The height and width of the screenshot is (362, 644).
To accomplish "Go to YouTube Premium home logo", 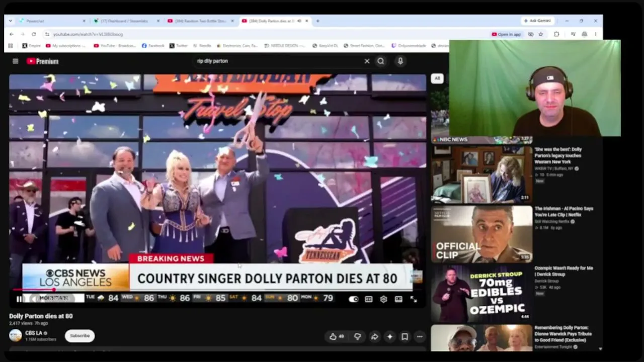I will click(43, 61).
